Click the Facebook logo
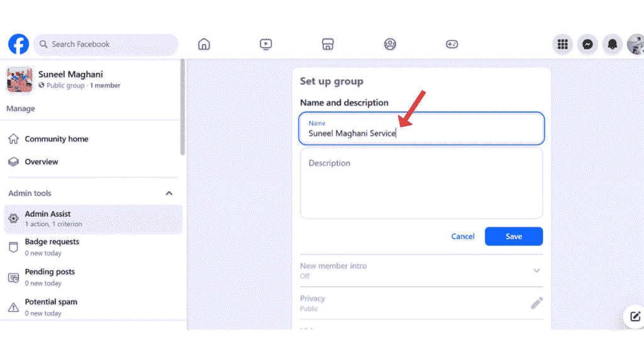This screenshot has height=362, width=644. pos(18,44)
